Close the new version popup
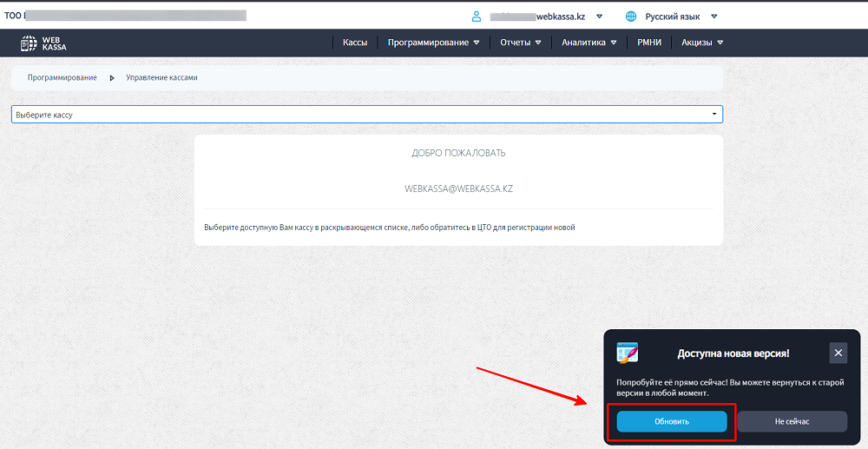Image resolution: width=868 pixels, height=449 pixels. (x=838, y=353)
